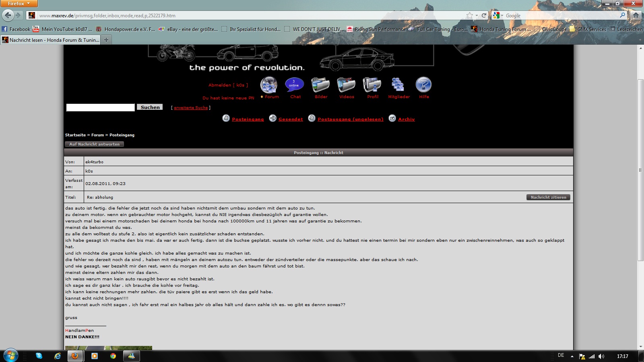Image resolution: width=644 pixels, height=362 pixels.
Task: Open the Videos folder icon
Action: [x=346, y=85]
